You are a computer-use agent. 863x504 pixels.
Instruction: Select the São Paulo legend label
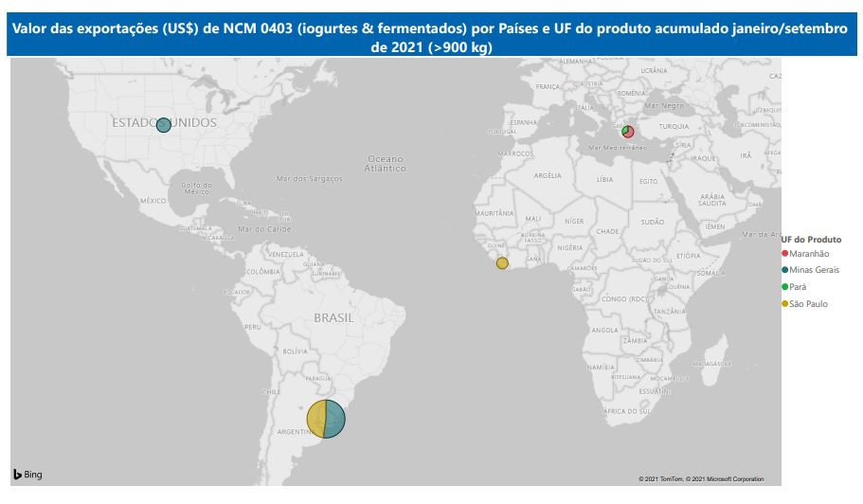tap(808, 304)
